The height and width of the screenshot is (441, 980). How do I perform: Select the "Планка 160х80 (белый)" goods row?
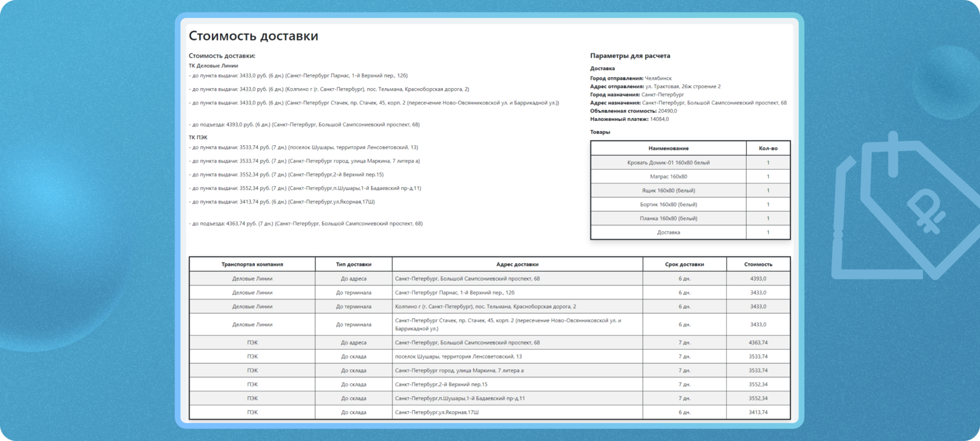691,219
